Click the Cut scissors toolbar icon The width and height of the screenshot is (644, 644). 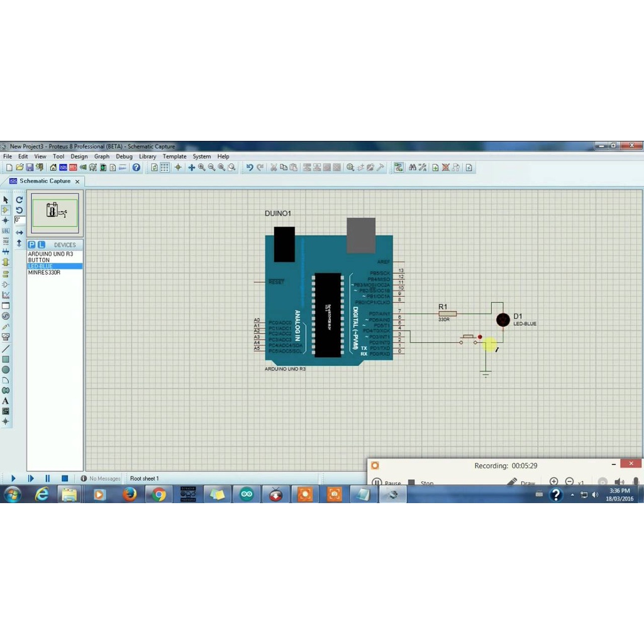(273, 167)
